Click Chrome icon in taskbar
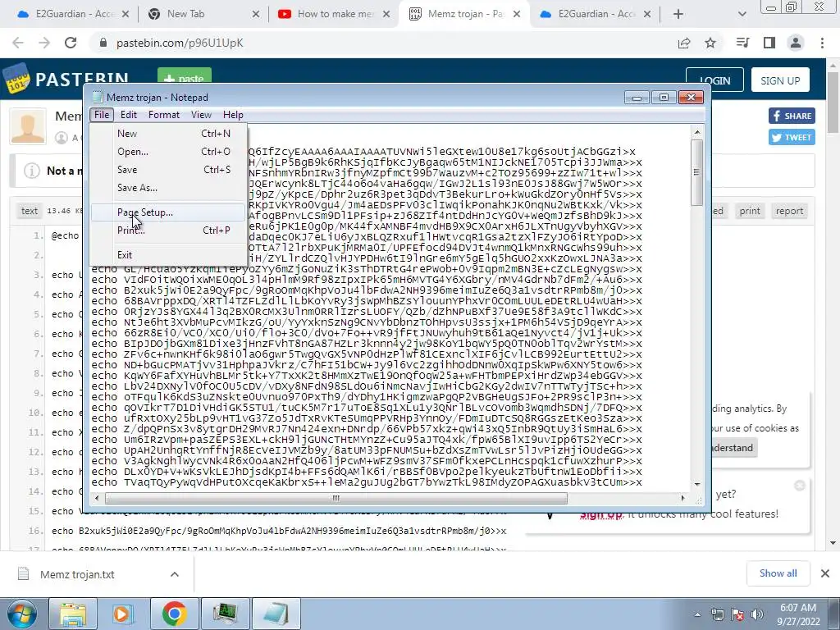 point(174,614)
